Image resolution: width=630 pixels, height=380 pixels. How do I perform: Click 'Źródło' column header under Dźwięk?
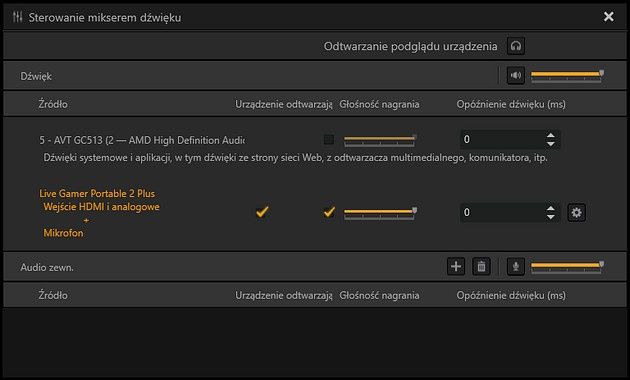click(53, 104)
